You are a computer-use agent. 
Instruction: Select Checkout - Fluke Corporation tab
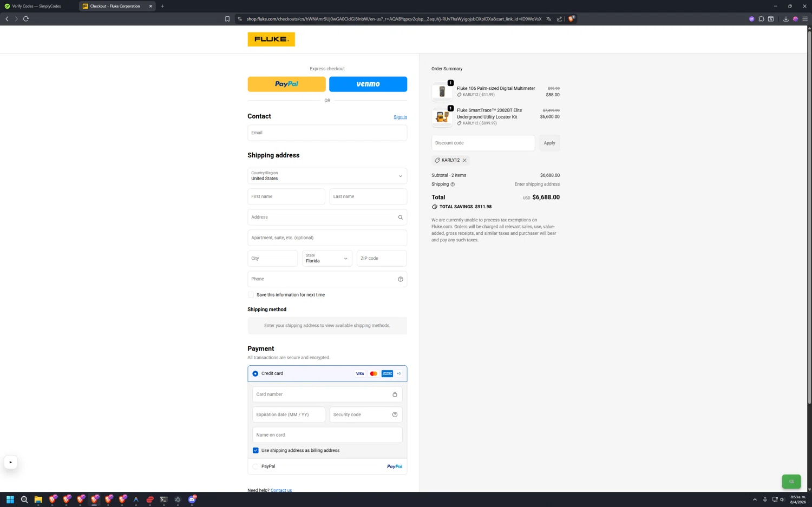pyautogui.click(x=115, y=6)
